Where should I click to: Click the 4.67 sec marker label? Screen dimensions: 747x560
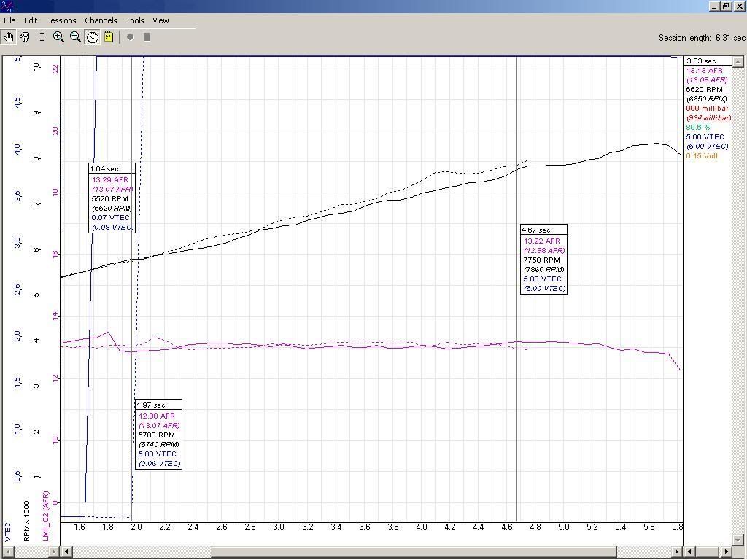coord(536,230)
